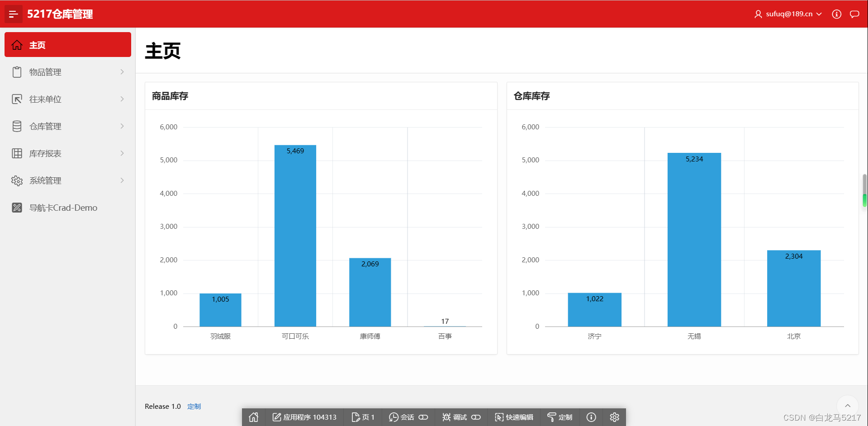Click the 仓库库存 chart title
The height and width of the screenshot is (426, 868).
coord(532,96)
